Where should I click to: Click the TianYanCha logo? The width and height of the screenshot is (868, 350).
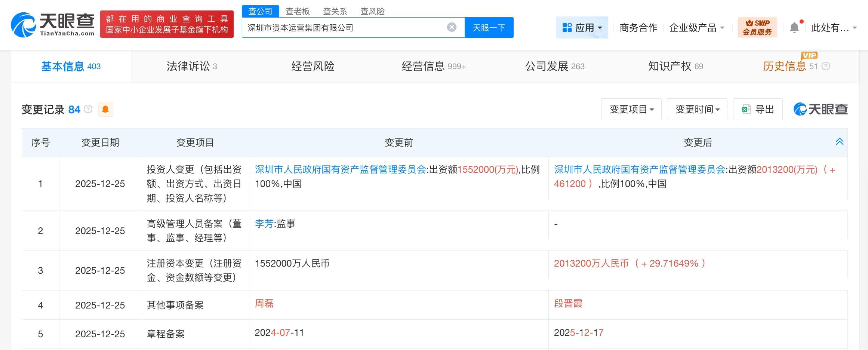(x=53, y=25)
